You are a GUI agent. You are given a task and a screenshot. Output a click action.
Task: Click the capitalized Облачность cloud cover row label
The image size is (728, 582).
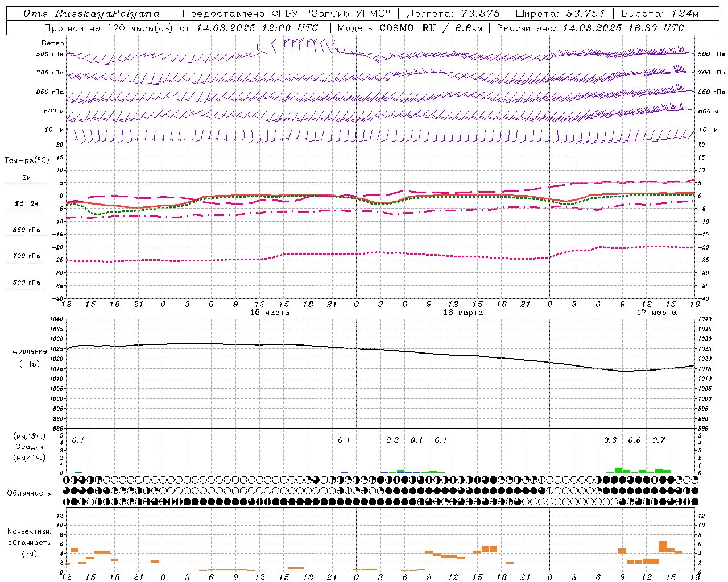(29, 493)
